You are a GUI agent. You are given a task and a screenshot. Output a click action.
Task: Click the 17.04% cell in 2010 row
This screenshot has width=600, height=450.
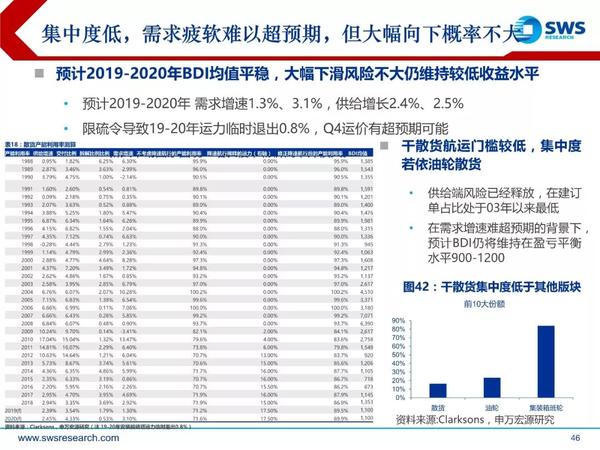tap(49, 339)
